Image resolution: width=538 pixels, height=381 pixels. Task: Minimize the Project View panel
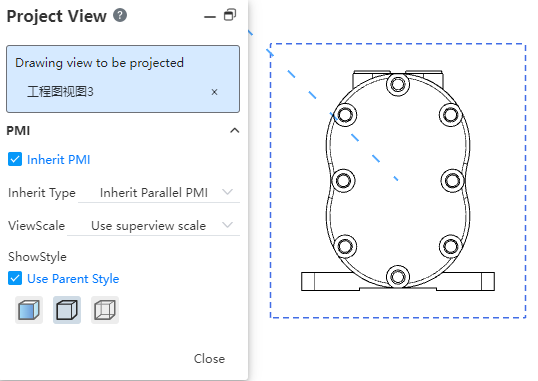coord(210,16)
